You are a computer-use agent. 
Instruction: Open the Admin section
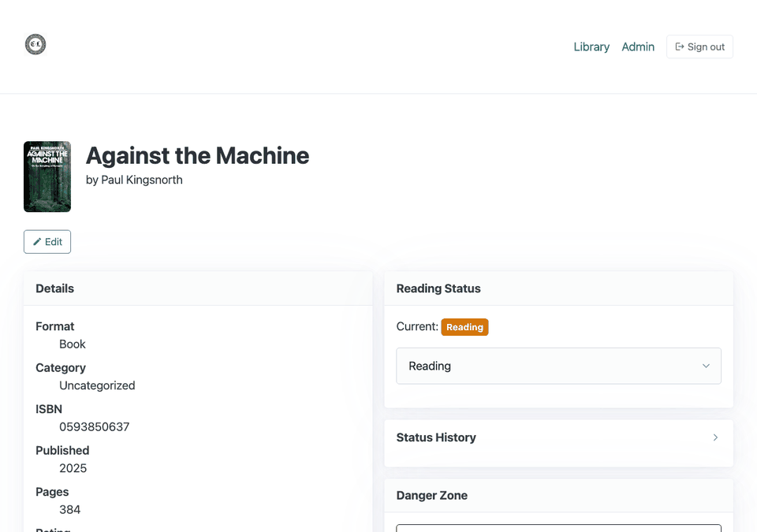coord(638,47)
